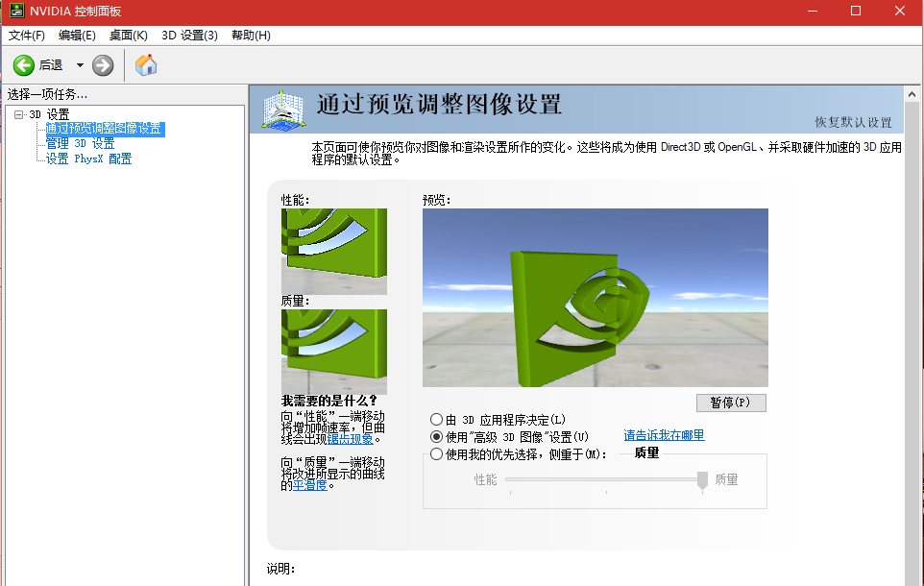Screen dimensions: 924x586
Task: Select 通过预览调整图像设置 in the task tree
Action: click(x=104, y=129)
